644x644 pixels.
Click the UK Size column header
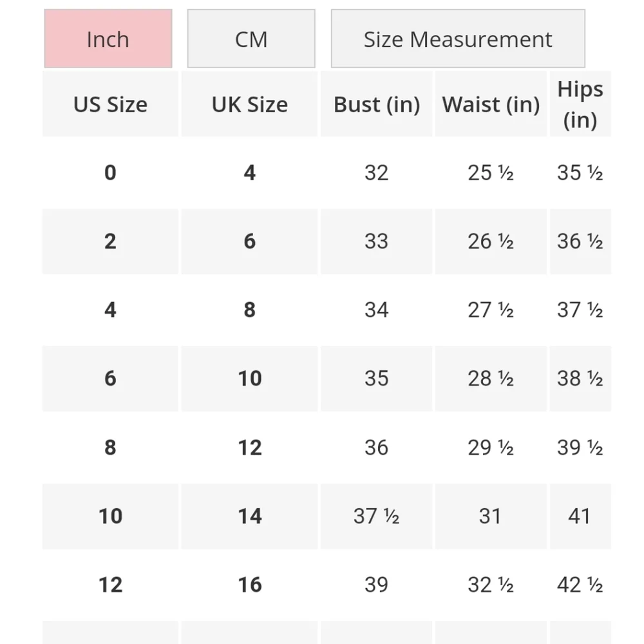pos(249,104)
